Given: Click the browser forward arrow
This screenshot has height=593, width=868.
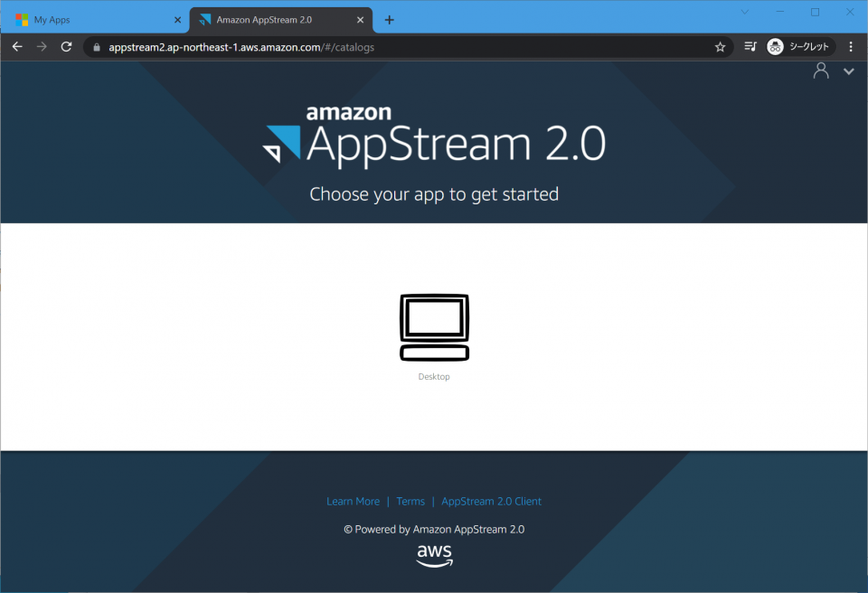Looking at the screenshot, I should tap(42, 47).
